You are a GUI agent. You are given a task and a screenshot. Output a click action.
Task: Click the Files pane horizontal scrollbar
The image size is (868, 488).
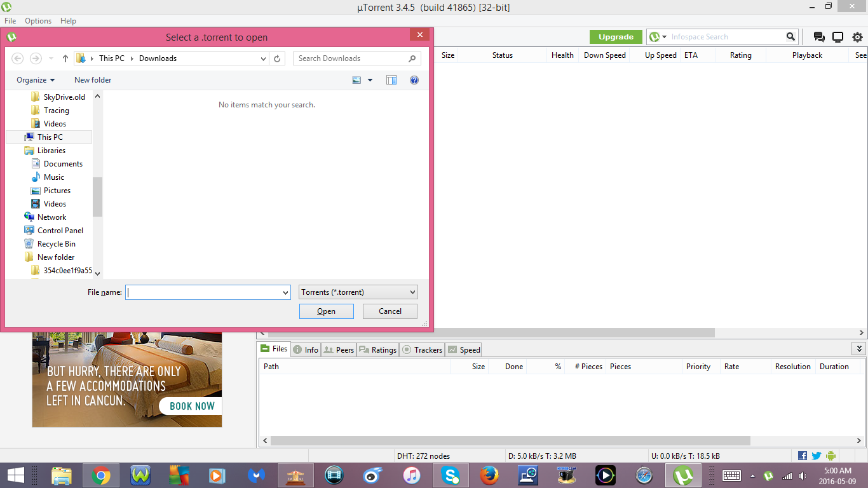click(510, 440)
